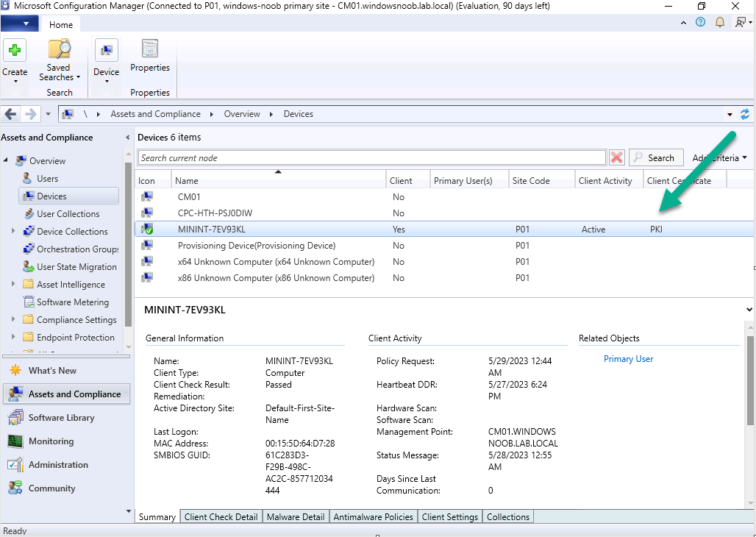The width and height of the screenshot is (756, 537).
Task: Open the Properties ribbon icon
Action: pos(149,49)
